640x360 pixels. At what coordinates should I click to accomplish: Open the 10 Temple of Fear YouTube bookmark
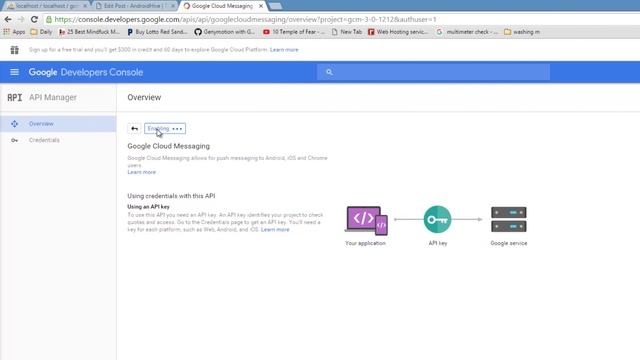pyautogui.click(x=294, y=32)
